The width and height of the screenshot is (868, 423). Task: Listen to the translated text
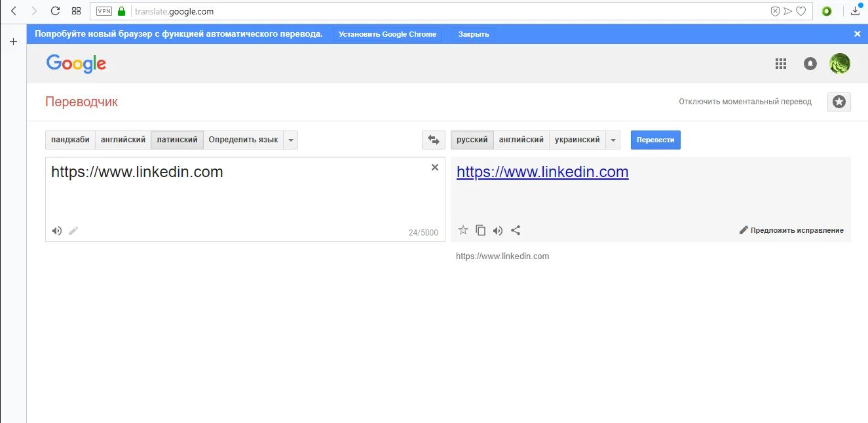pyautogui.click(x=498, y=230)
